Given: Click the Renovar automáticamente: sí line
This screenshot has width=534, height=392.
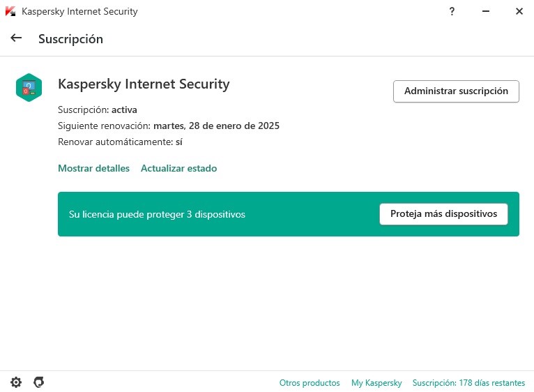Looking at the screenshot, I should (x=120, y=142).
